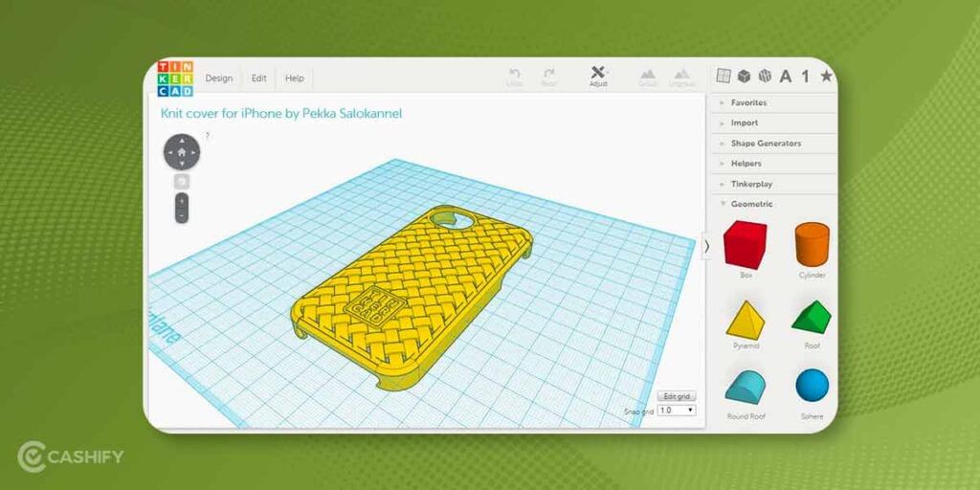Screen dimensions: 980x490
Task: Select the workplane grid icon
Action: pos(724,76)
